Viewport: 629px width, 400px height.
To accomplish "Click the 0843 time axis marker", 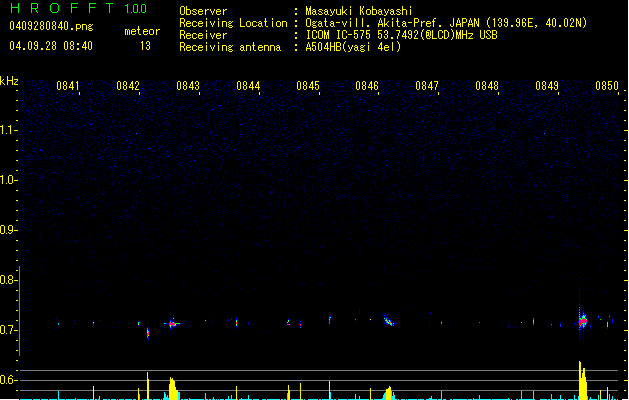I will 188,86.
